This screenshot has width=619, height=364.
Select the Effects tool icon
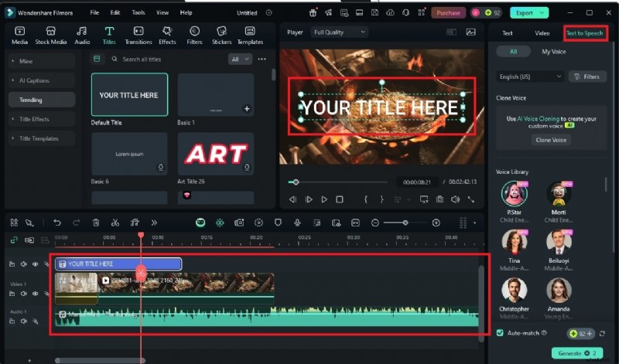167,35
